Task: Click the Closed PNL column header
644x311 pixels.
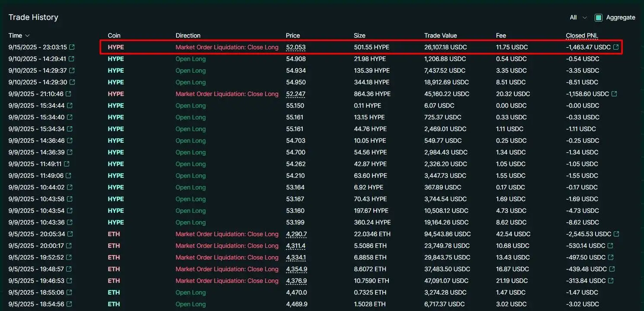Action: (581, 35)
